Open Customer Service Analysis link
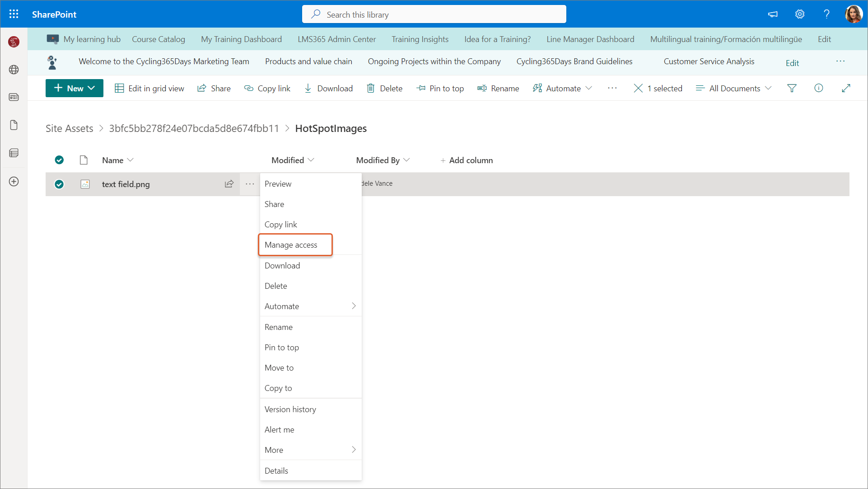This screenshot has height=489, width=868. (709, 61)
